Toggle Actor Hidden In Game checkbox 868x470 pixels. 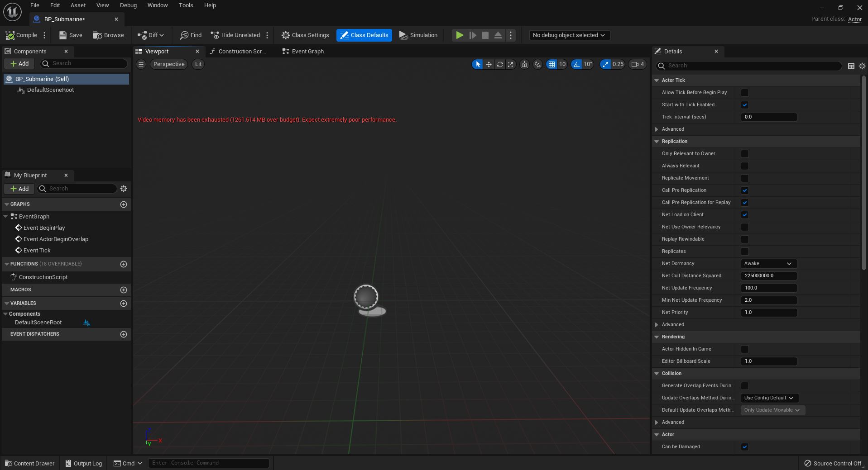(744, 349)
